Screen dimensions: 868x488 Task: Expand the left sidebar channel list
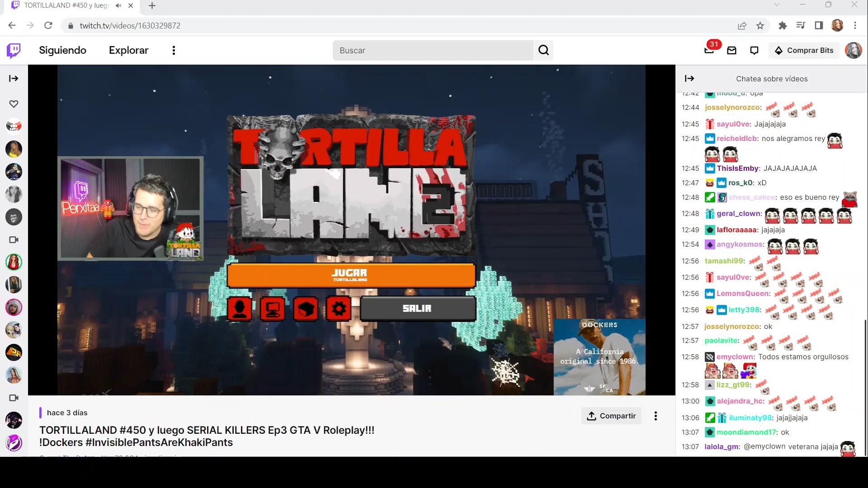[14, 79]
